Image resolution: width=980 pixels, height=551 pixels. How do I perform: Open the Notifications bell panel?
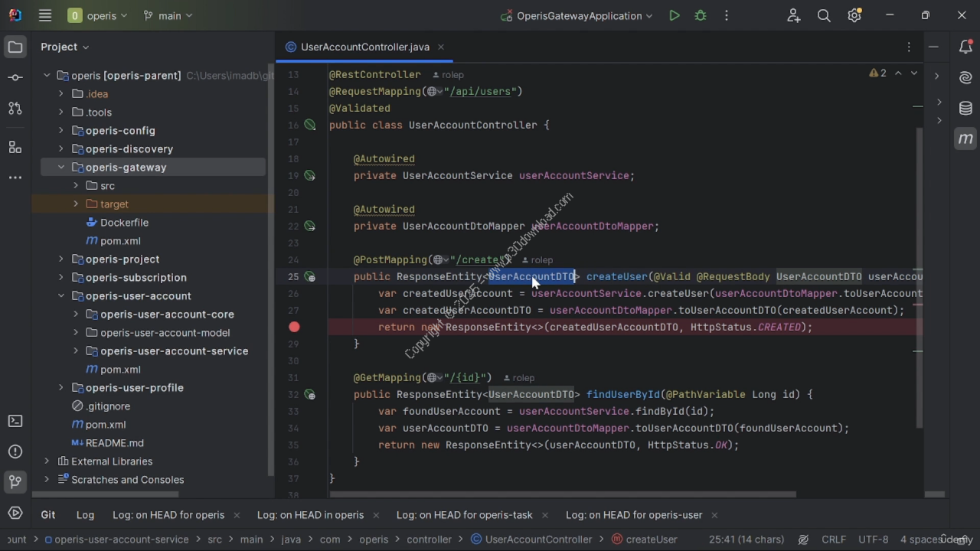(965, 47)
